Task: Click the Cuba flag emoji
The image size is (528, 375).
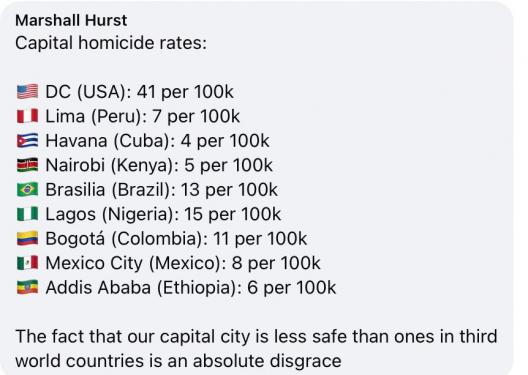Action: pyautogui.click(x=28, y=141)
